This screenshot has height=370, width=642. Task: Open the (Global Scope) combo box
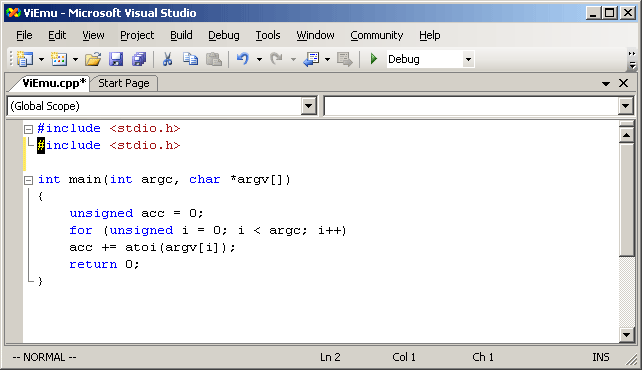point(162,106)
